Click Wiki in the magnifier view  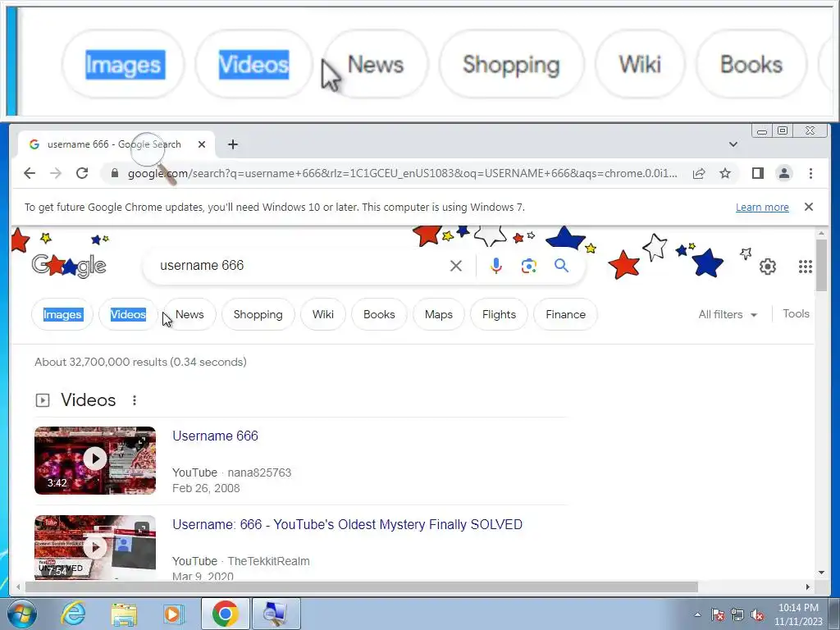click(x=640, y=64)
